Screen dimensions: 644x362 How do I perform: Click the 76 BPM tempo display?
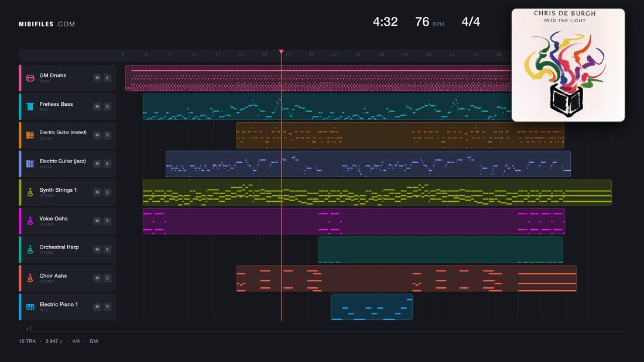tap(430, 22)
